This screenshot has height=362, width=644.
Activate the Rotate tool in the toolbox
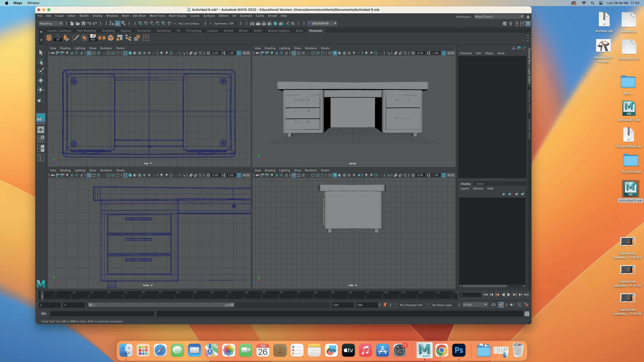tap(41, 90)
